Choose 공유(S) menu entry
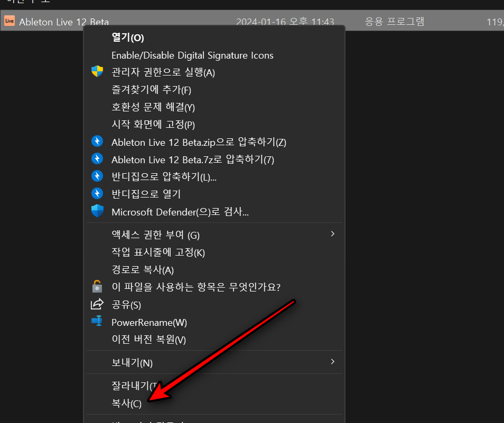The image size is (504, 423). (126, 305)
